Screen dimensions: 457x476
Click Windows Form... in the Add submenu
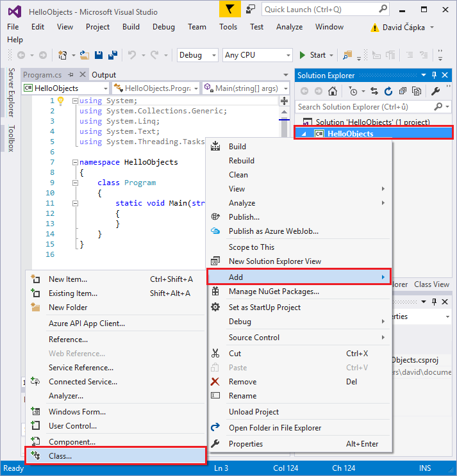[116, 412]
